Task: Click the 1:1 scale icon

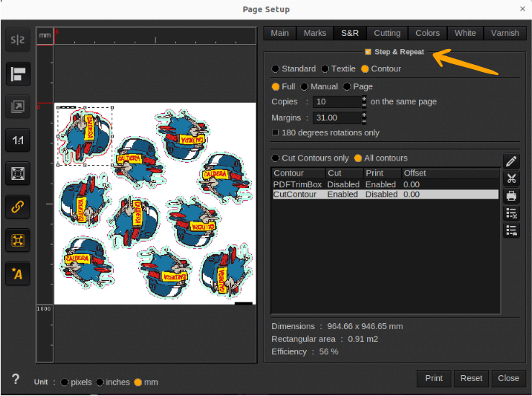Action: click(x=17, y=140)
